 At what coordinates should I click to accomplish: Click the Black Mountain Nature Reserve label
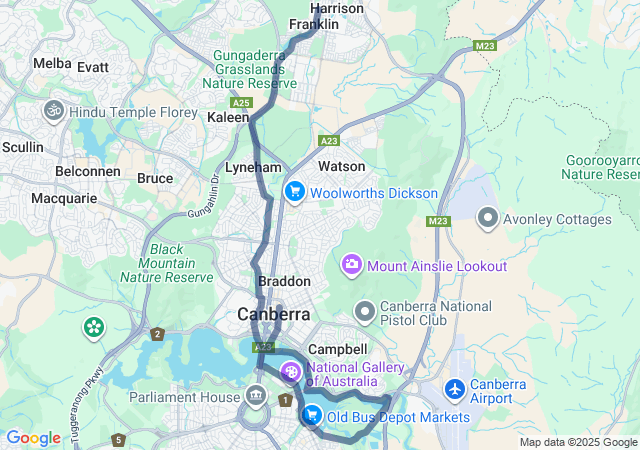[167, 263]
